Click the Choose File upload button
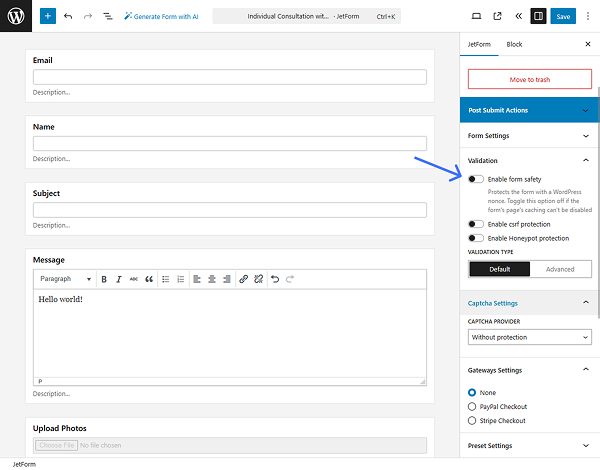This screenshot has width=600, height=470. coord(57,446)
